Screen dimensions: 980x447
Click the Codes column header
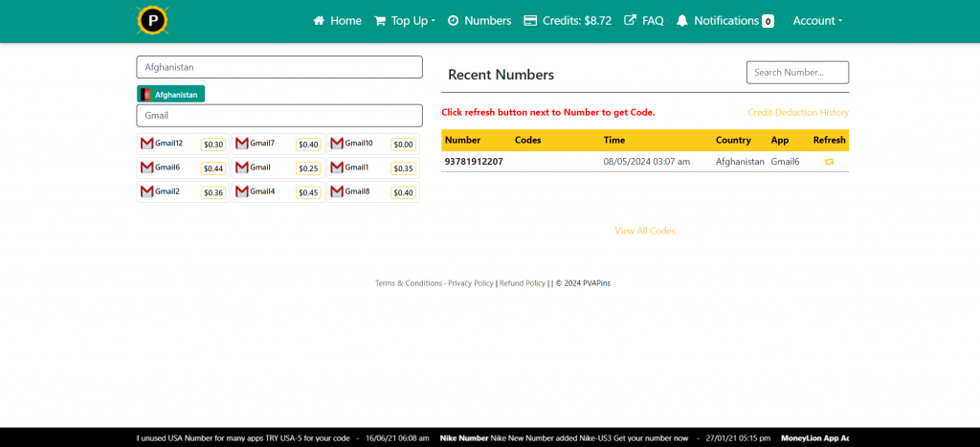(x=528, y=140)
